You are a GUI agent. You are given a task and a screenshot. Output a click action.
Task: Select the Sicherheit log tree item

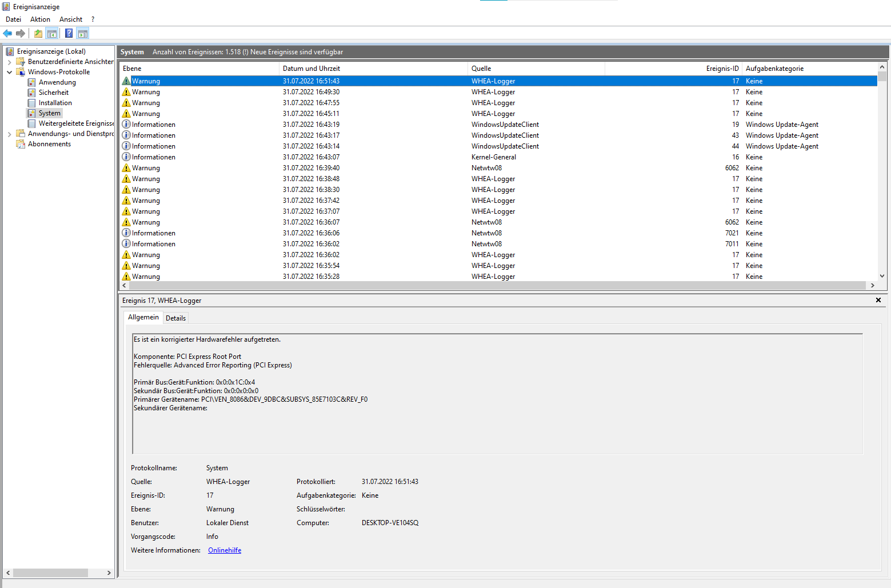[54, 93]
